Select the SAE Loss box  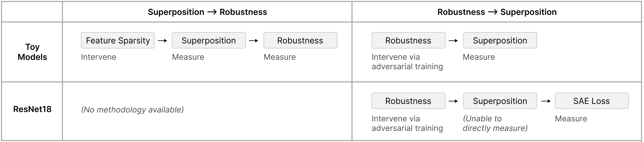592,101
